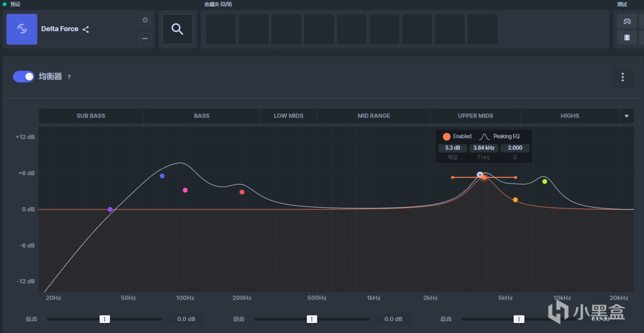Click the 1kHz axis label
The height and width of the screenshot is (333, 644).
click(x=373, y=298)
